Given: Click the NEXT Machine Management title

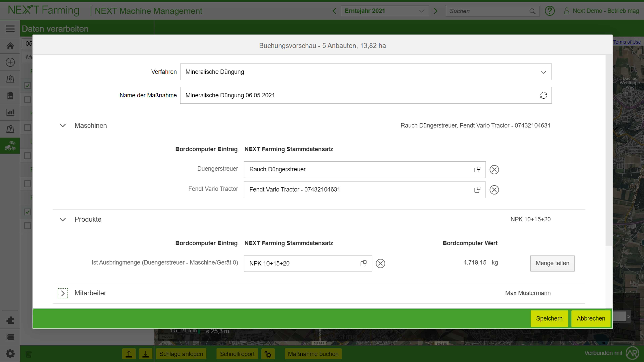Looking at the screenshot, I should click(x=148, y=11).
